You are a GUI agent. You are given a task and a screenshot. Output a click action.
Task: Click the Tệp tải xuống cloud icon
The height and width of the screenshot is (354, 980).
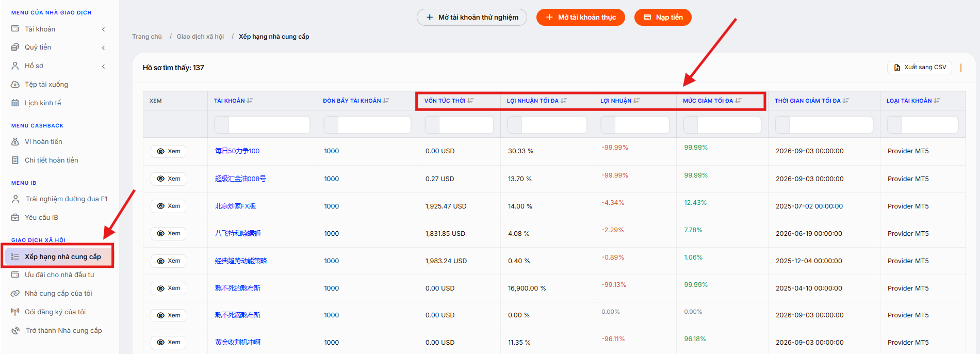click(x=15, y=84)
